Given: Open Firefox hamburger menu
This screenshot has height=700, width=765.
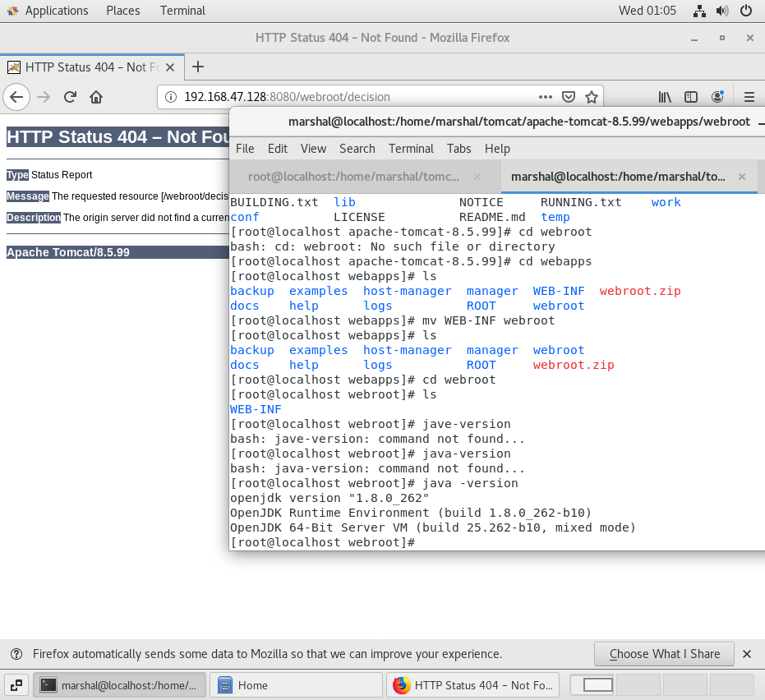Looking at the screenshot, I should (749, 97).
